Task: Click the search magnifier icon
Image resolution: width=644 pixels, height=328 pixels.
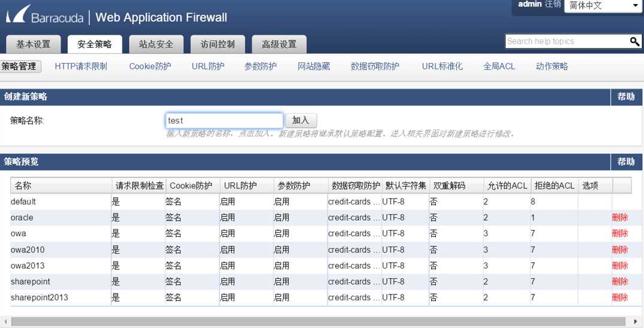Action: tap(634, 41)
